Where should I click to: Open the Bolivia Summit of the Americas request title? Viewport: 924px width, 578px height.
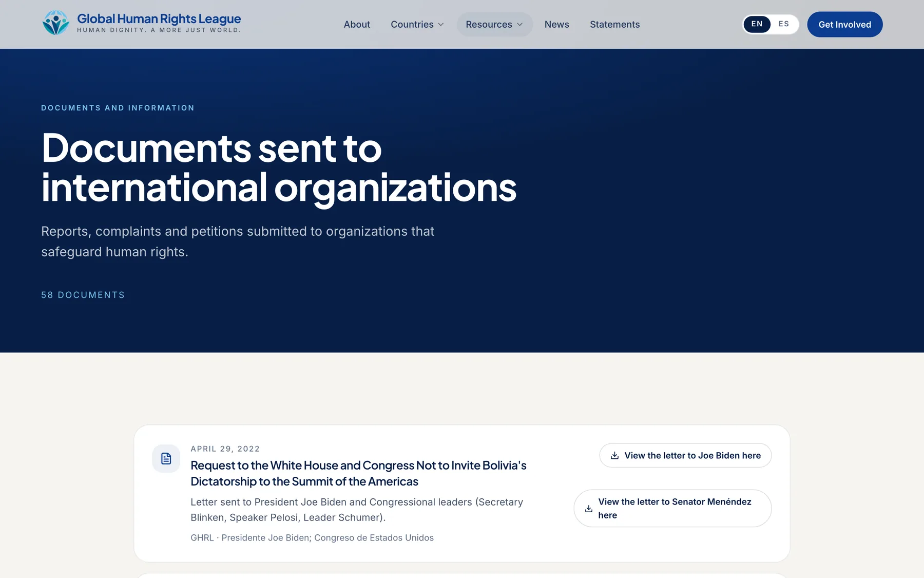click(358, 473)
